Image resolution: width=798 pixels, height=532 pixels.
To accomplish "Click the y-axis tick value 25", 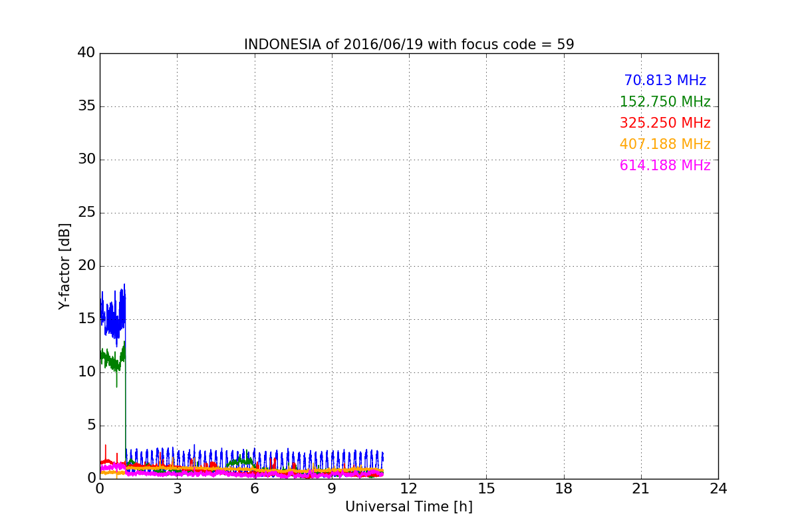I will pos(86,213).
